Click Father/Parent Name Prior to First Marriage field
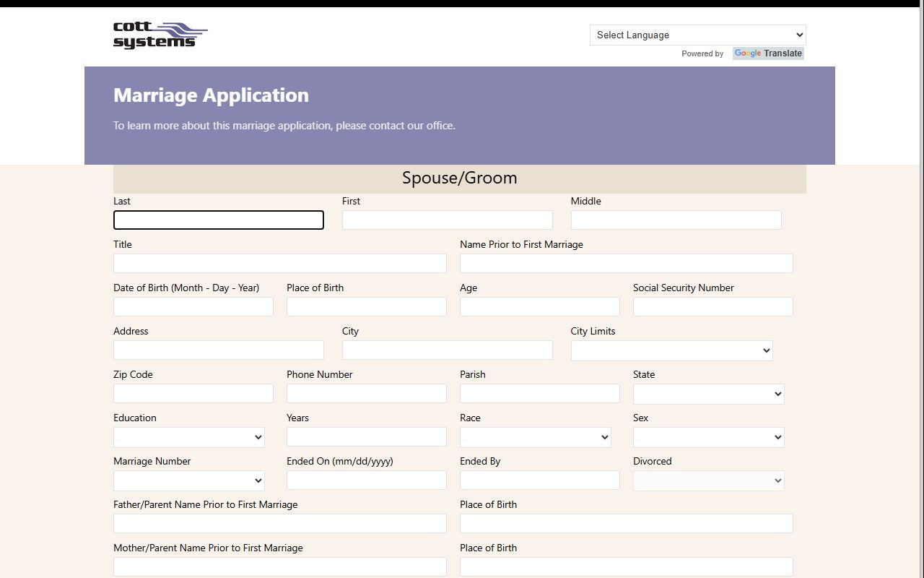The image size is (924, 578). pos(280,523)
